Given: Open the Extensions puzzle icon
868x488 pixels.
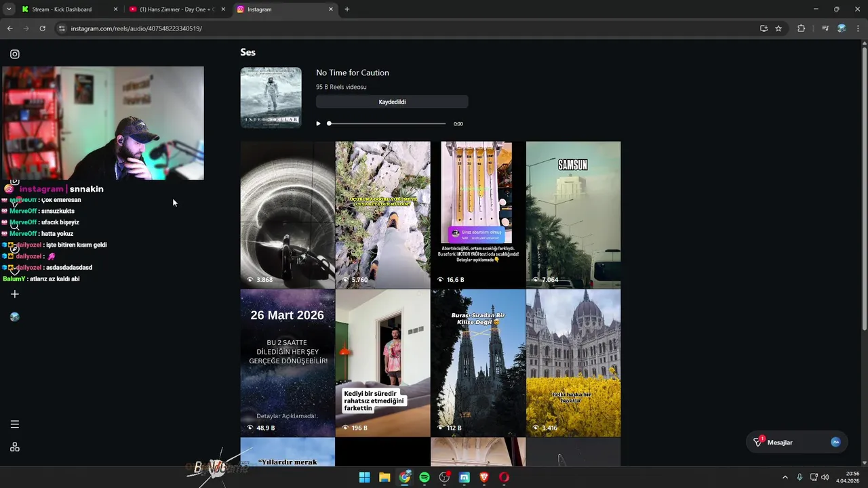Looking at the screenshot, I should point(802,28).
